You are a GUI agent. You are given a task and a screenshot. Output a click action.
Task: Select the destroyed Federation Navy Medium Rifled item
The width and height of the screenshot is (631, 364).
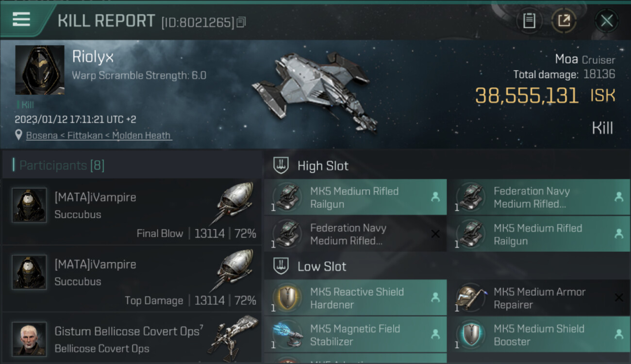(x=355, y=234)
